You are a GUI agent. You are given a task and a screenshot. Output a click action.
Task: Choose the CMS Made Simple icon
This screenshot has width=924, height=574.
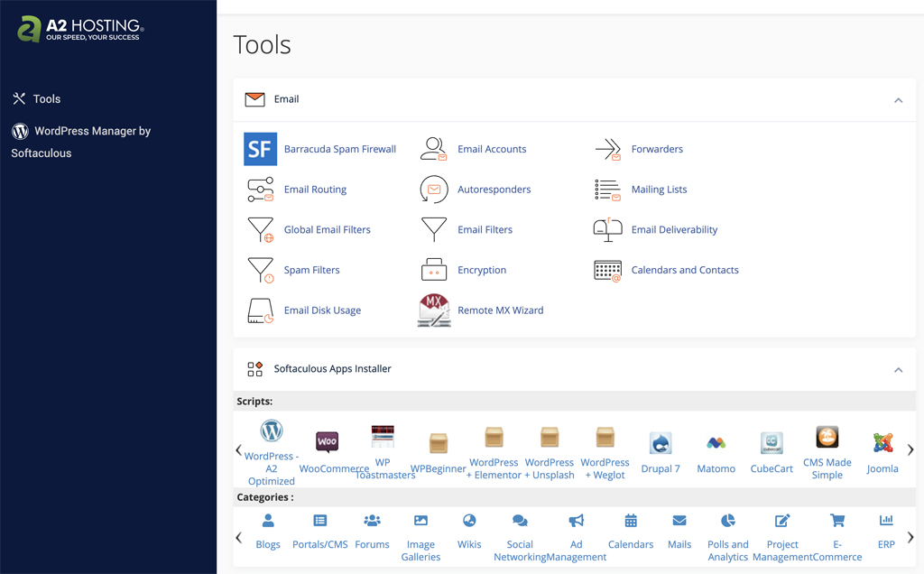click(827, 438)
